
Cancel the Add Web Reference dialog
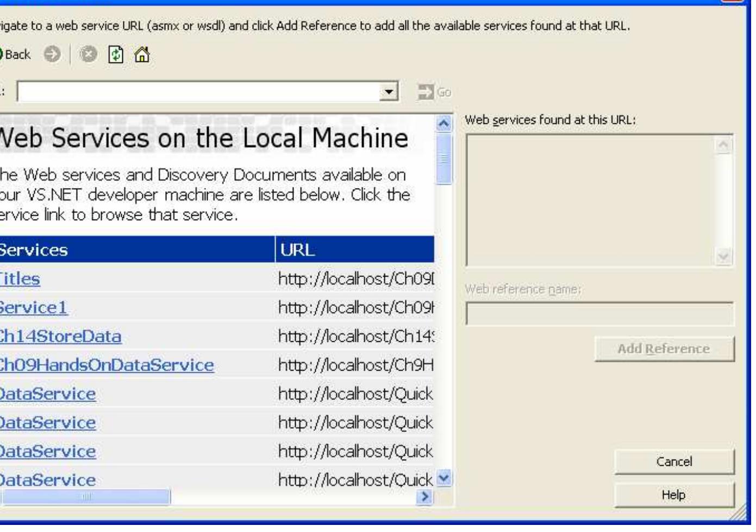[x=674, y=462]
